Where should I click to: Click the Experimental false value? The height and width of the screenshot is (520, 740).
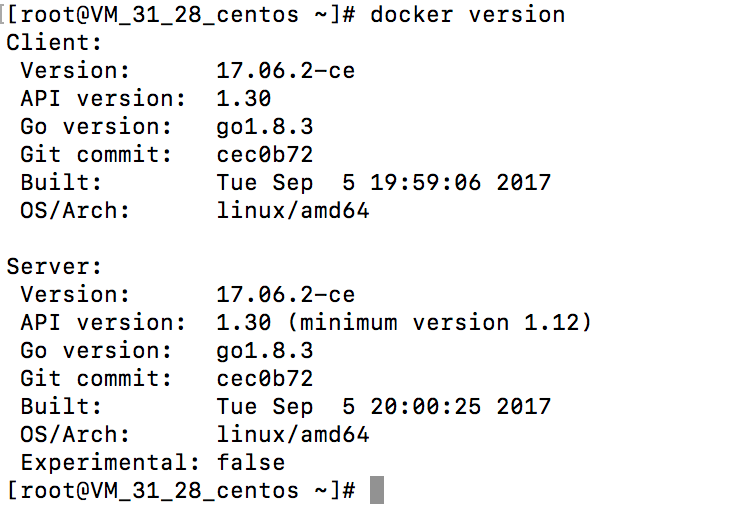(251, 462)
